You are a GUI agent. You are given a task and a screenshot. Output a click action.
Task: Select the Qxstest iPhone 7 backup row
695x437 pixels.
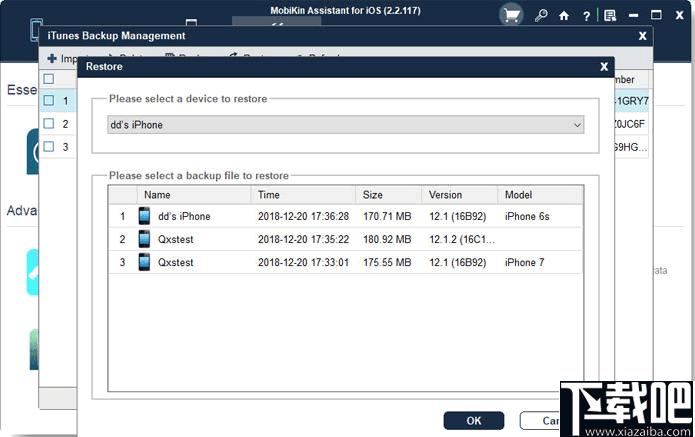tap(346, 262)
